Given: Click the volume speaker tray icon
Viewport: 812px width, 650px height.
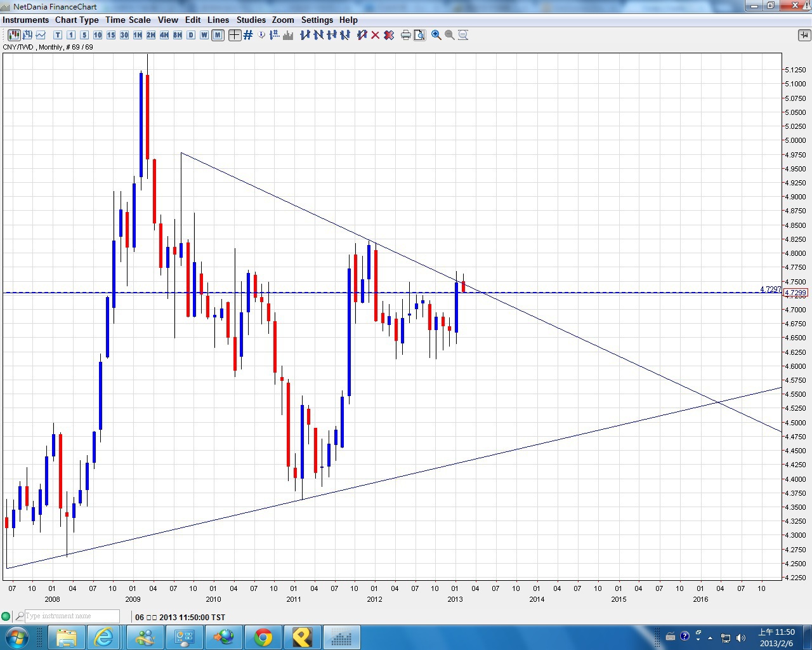Looking at the screenshot, I should coord(740,637).
